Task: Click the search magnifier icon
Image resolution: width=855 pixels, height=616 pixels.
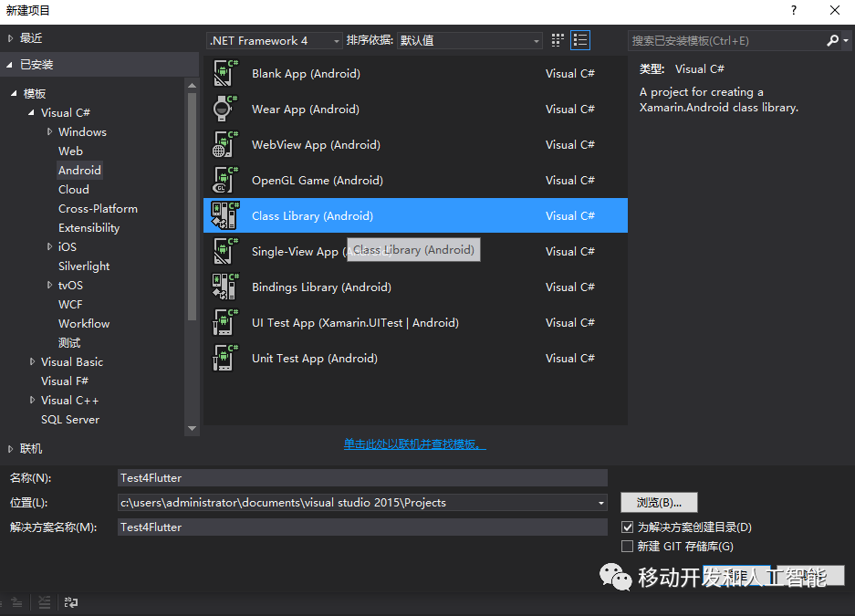Action: pyautogui.click(x=832, y=40)
